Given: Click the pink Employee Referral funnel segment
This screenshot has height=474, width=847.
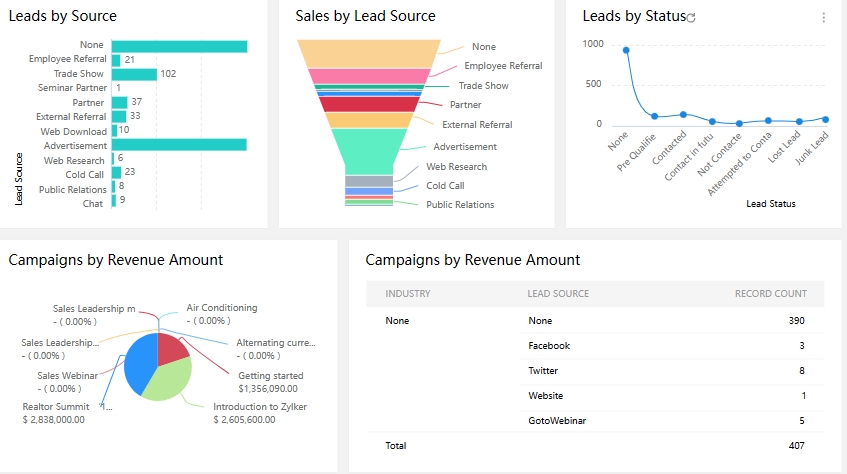Looking at the screenshot, I should click(x=369, y=76).
